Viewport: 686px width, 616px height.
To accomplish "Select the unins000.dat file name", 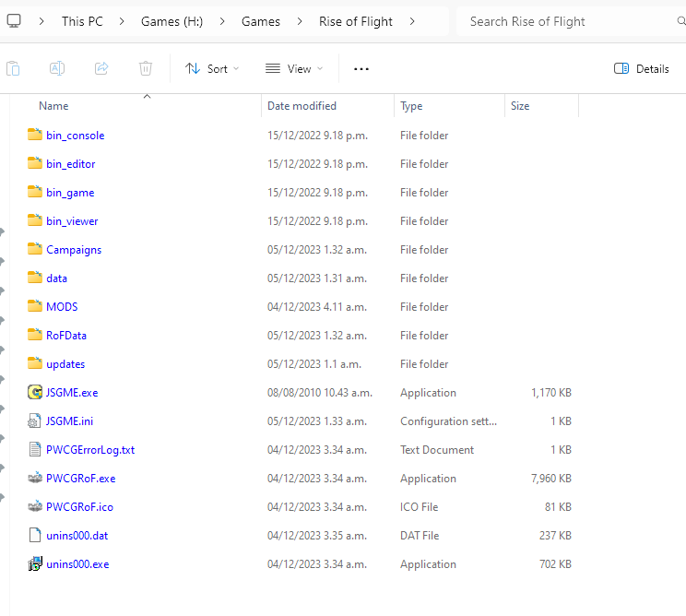I will 77,536.
